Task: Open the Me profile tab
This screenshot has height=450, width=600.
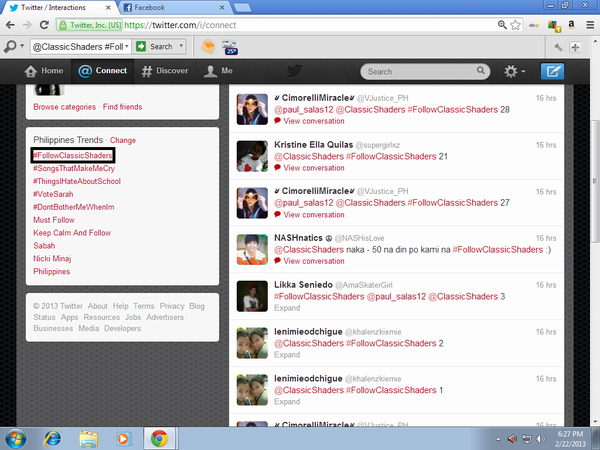Action: coord(218,71)
